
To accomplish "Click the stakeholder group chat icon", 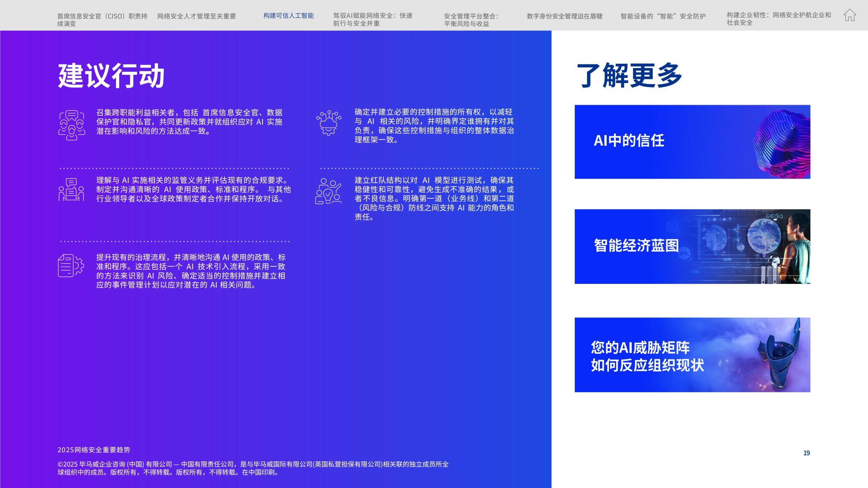I will tap(72, 125).
